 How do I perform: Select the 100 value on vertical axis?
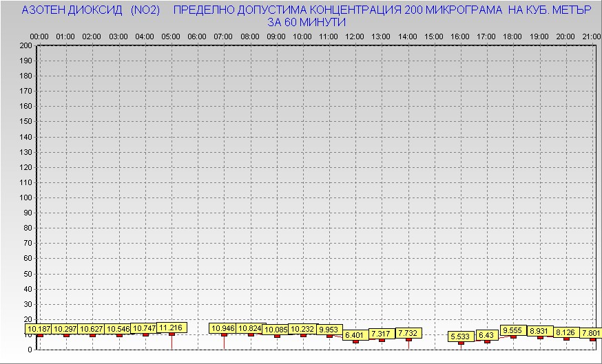(x=26, y=197)
